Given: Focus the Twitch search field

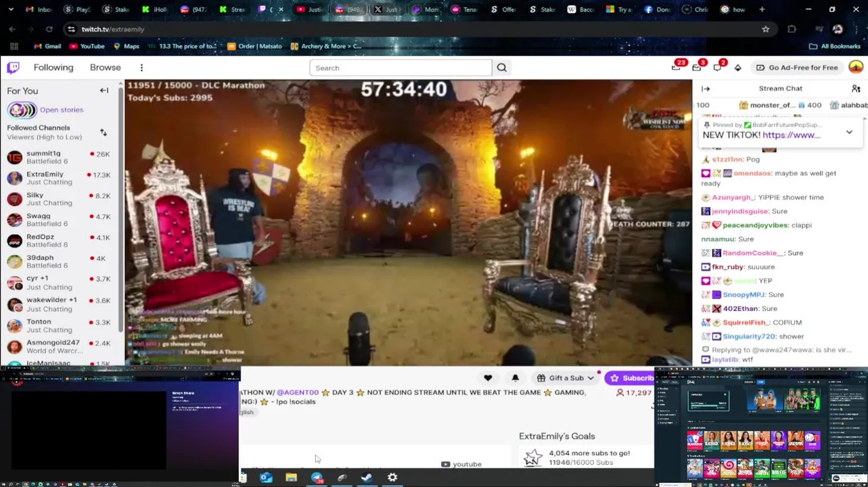Looking at the screenshot, I should (401, 68).
